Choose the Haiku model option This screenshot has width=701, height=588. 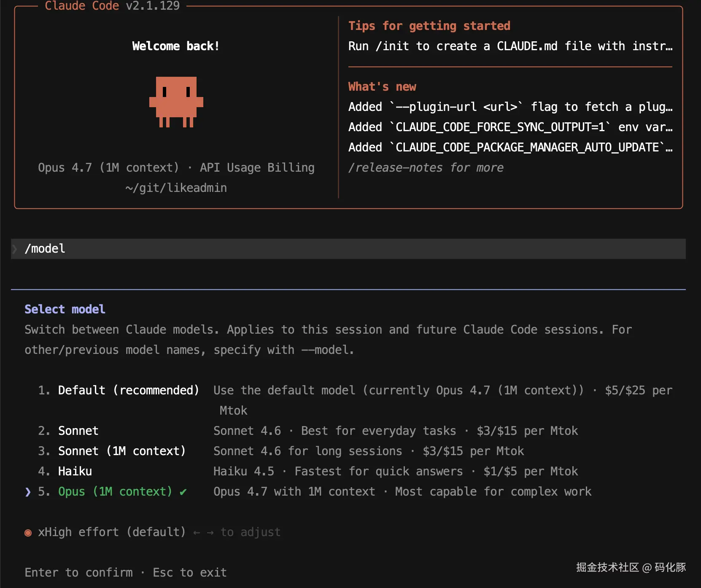[x=75, y=471]
